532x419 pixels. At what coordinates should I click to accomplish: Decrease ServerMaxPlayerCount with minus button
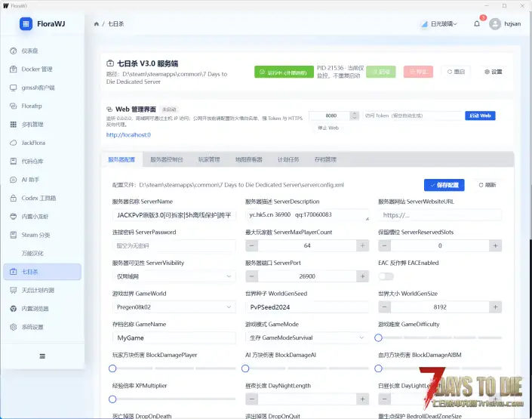(252, 245)
